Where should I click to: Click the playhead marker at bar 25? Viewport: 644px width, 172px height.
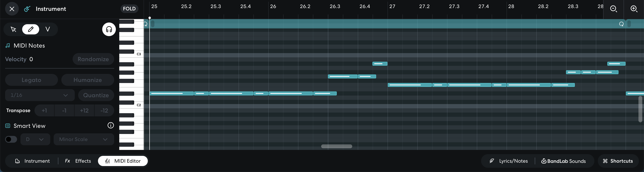pyautogui.click(x=149, y=18)
